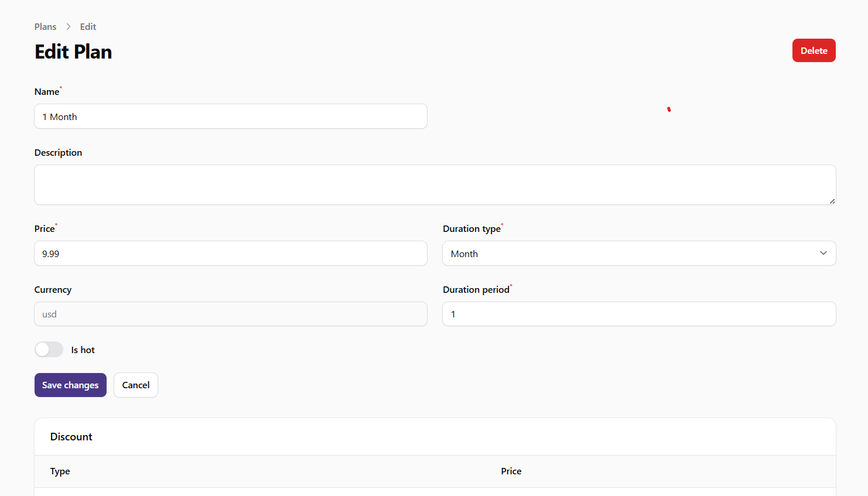Click the Plans breadcrumb link
The width and height of the screenshot is (868, 496).
click(45, 27)
